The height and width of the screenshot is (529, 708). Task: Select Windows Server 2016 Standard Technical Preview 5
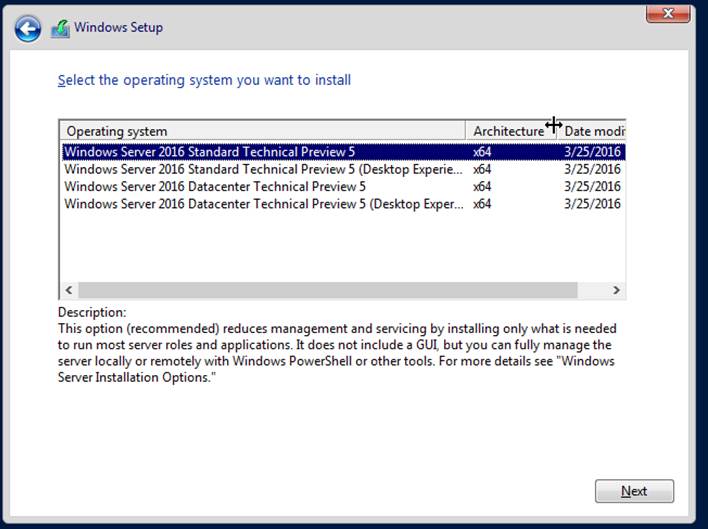[344, 152]
